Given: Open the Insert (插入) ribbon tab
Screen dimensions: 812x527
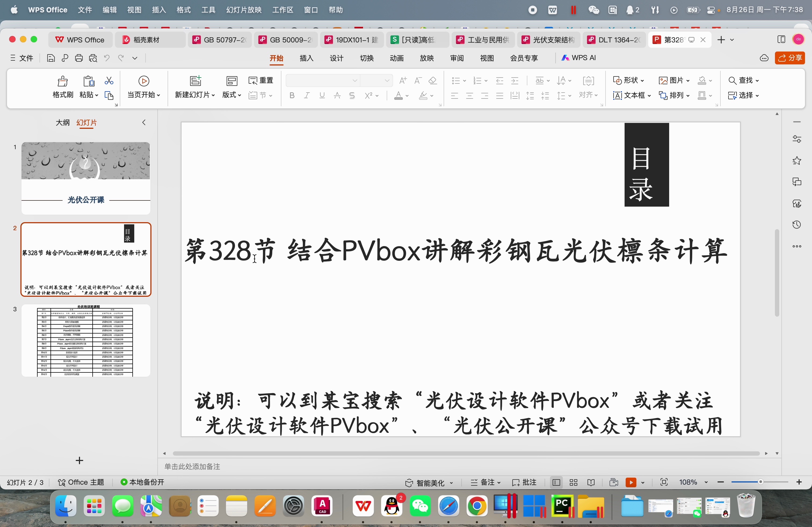Looking at the screenshot, I should coord(306,58).
